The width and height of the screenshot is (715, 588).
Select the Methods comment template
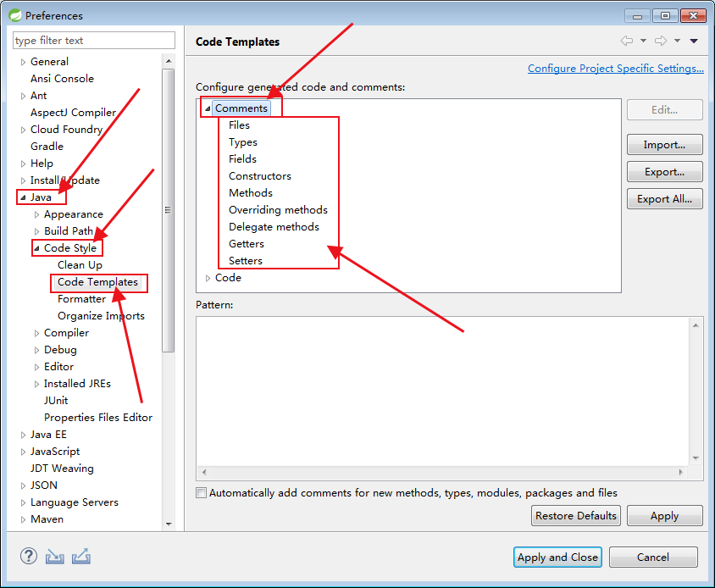pos(251,193)
